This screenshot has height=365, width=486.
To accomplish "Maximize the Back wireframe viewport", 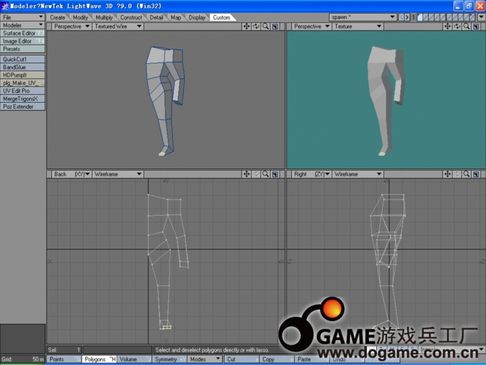I will pos(275,174).
